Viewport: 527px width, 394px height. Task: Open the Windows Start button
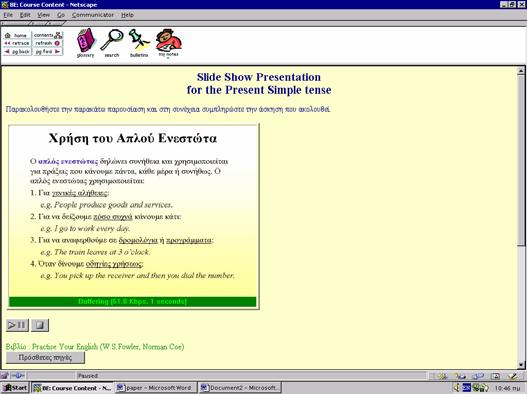click(15, 388)
